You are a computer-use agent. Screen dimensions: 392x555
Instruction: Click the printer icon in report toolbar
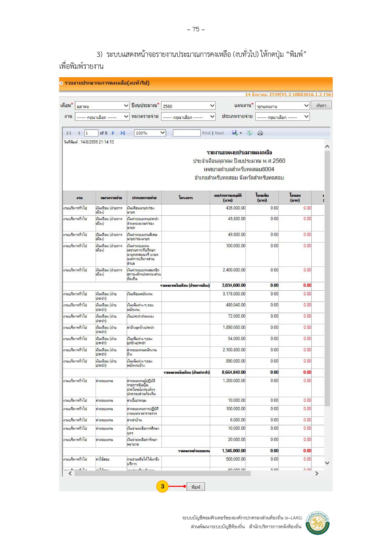(x=260, y=133)
